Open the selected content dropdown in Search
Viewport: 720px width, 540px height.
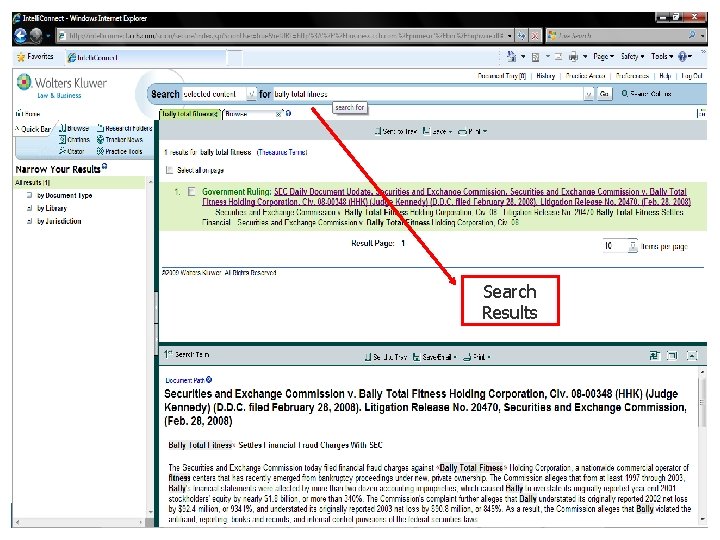pos(251,94)
